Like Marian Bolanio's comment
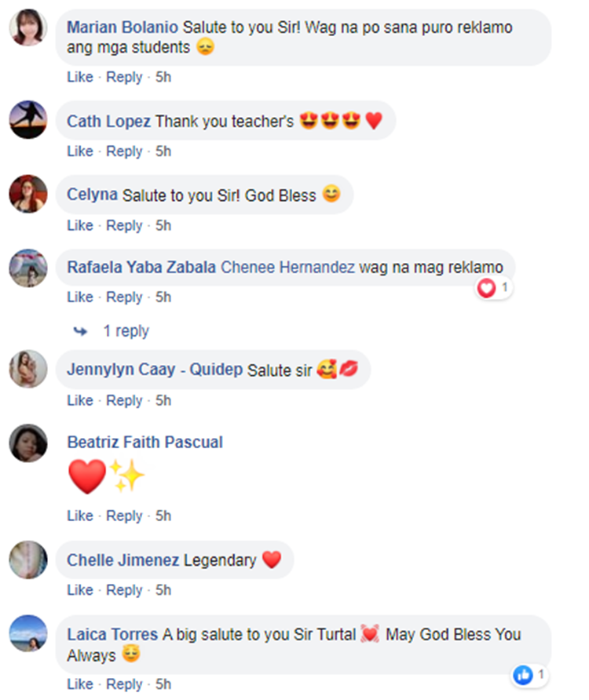589x700 pixels. [80, 77]
